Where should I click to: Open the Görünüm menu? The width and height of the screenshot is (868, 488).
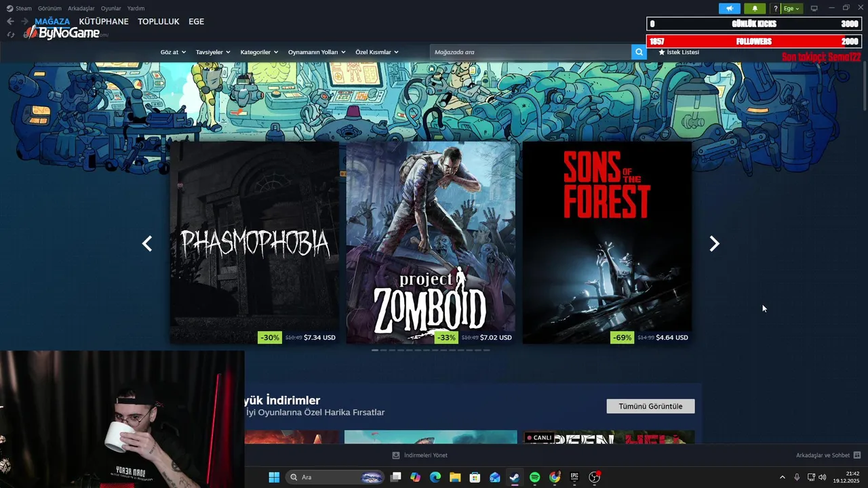pos(50,8)
